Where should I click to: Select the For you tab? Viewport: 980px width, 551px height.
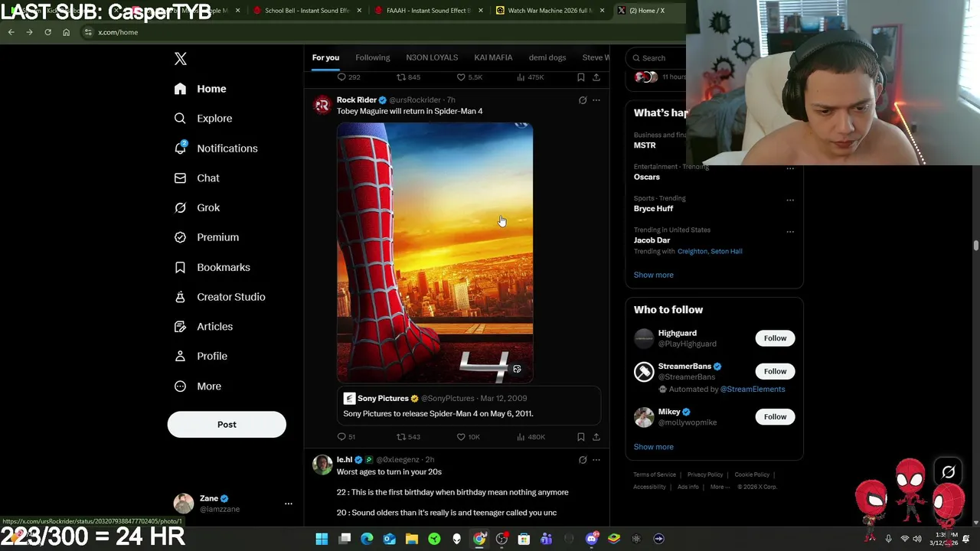pyautogui.click(x=325, y=57)
